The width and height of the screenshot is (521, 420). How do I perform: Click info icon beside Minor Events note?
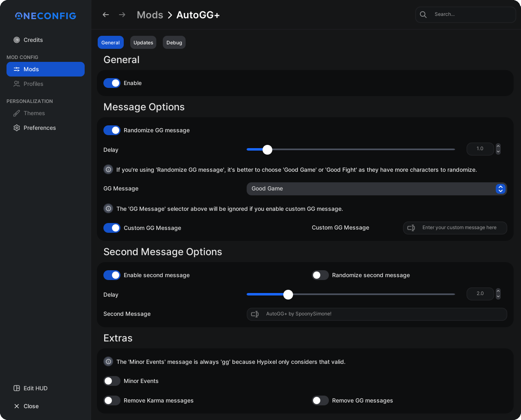tap(108, 361)
